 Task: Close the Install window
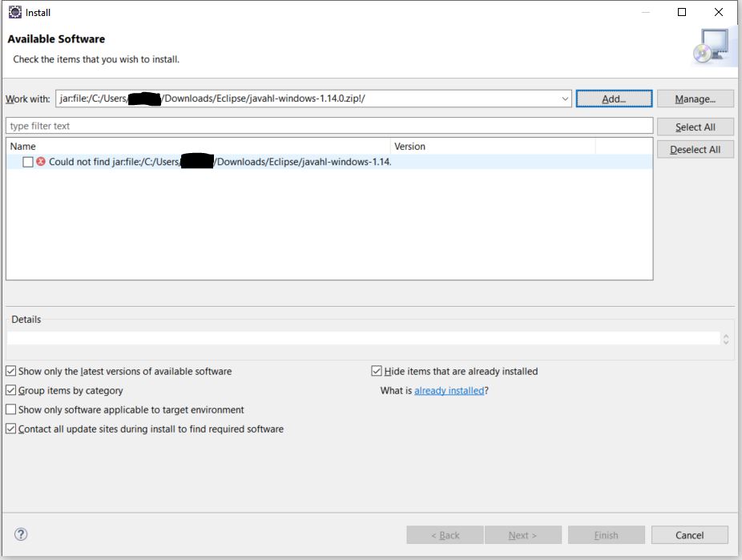point(718,12)
